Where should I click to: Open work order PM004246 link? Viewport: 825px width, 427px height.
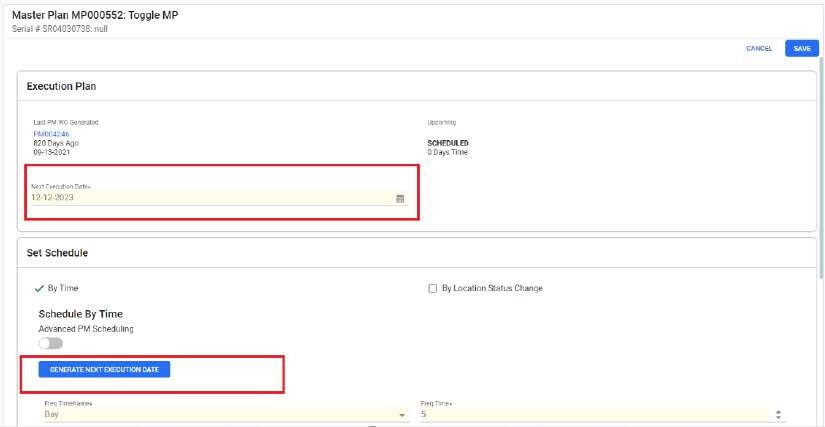pyautogui.click(x=51, y=133)
